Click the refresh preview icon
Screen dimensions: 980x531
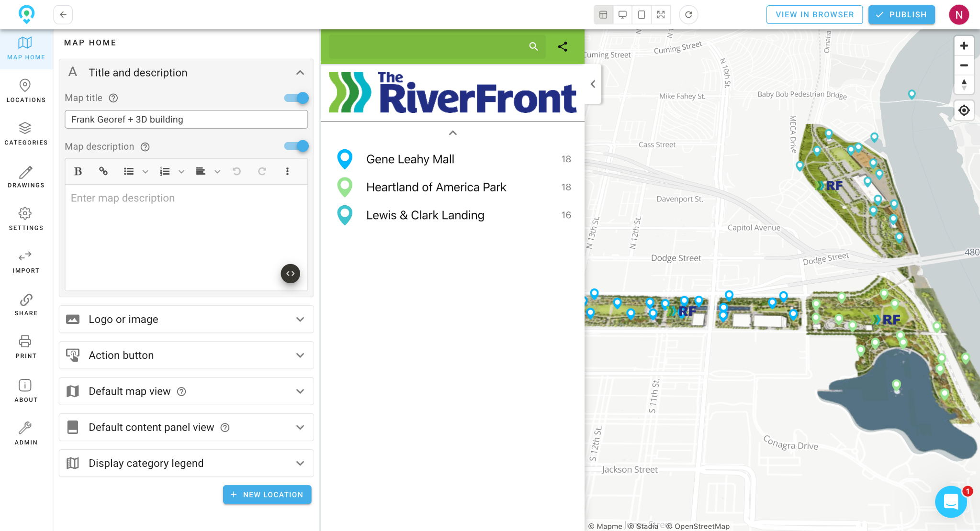pos(688,14)
